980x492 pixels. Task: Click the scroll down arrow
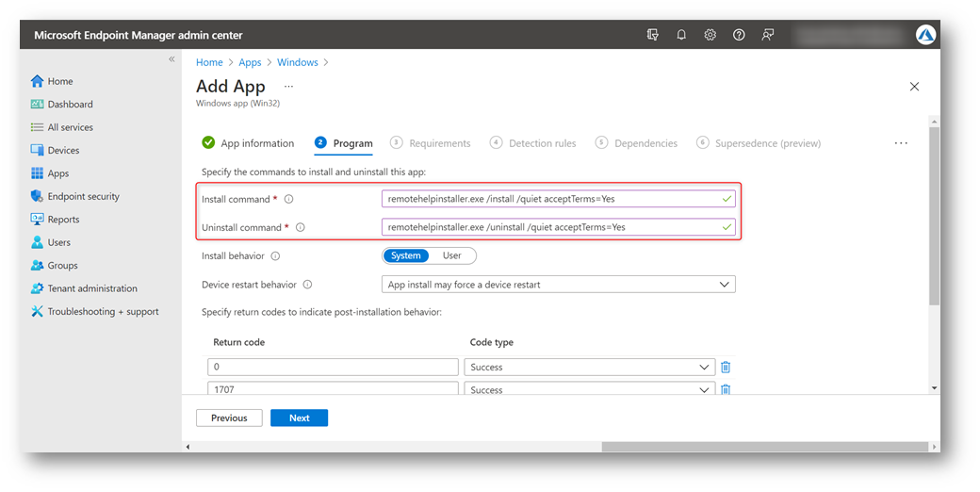coord(935,388)
